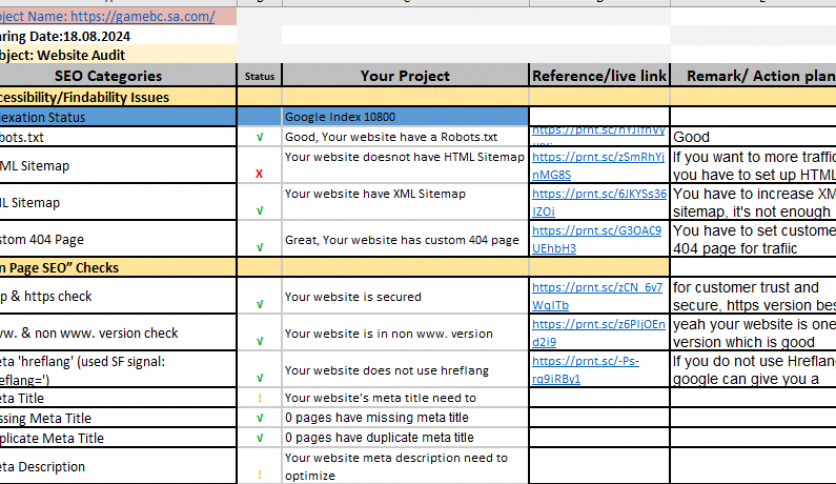
Task: Click the 'Reference/live link' header cell
Action: [598, 76]
